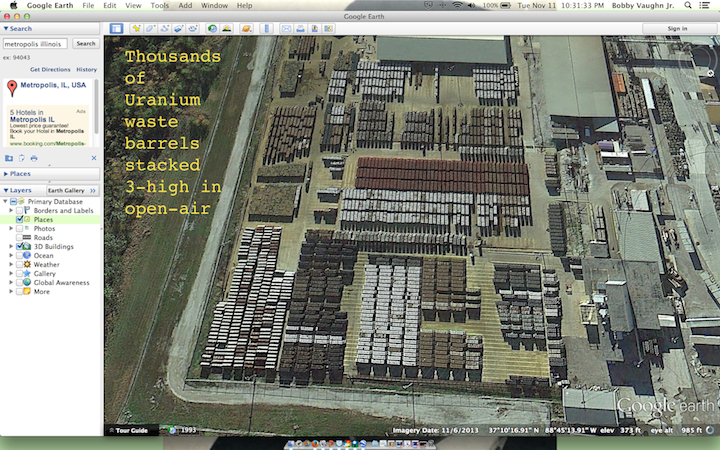Collapse the Layers panel triangle

tap(6, 190)
